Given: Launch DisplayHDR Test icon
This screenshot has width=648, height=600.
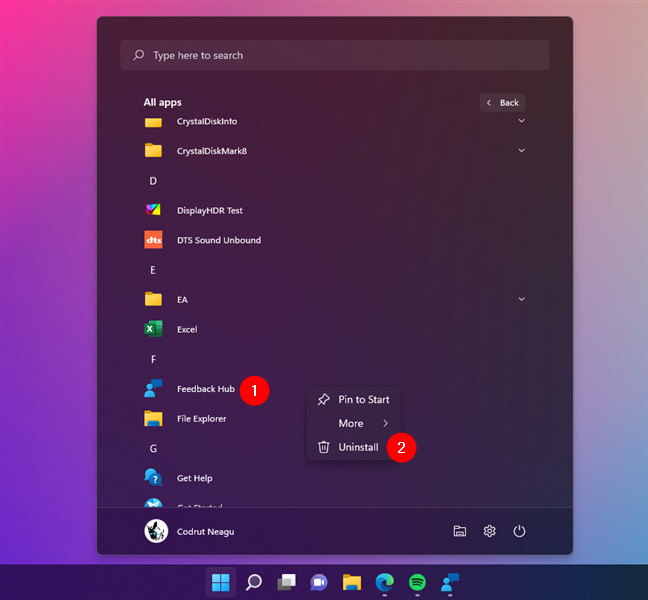Looking at the screenshot, I should click(x=153, y=210).
